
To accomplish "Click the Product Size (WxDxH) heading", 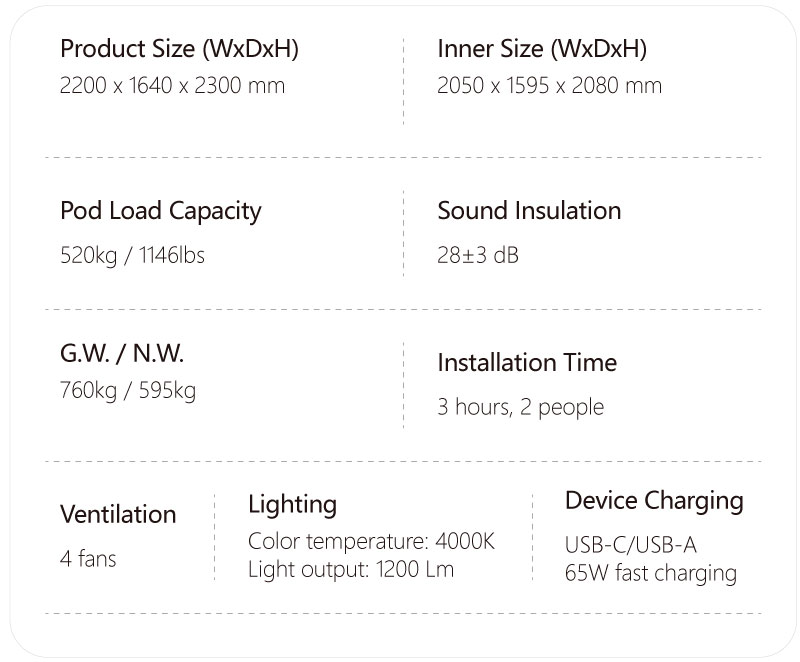I will [x=179, y=49].
